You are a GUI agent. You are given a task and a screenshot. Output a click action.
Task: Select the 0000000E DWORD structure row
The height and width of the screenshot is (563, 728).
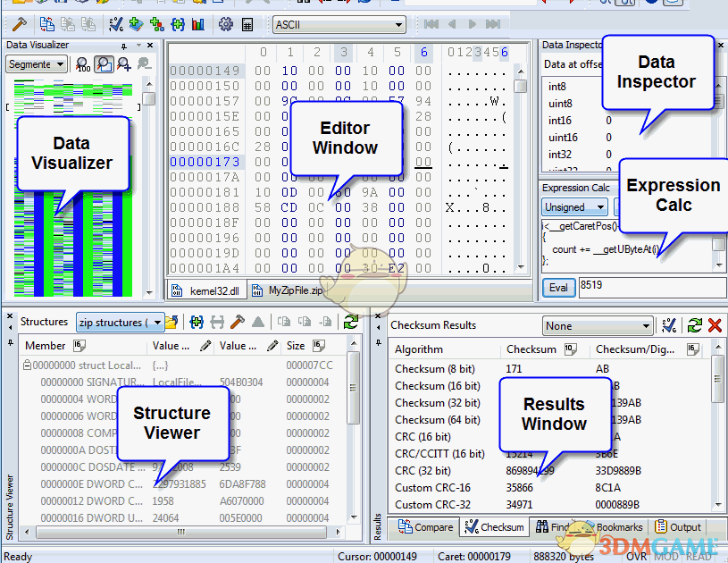[x=183, y=484]
